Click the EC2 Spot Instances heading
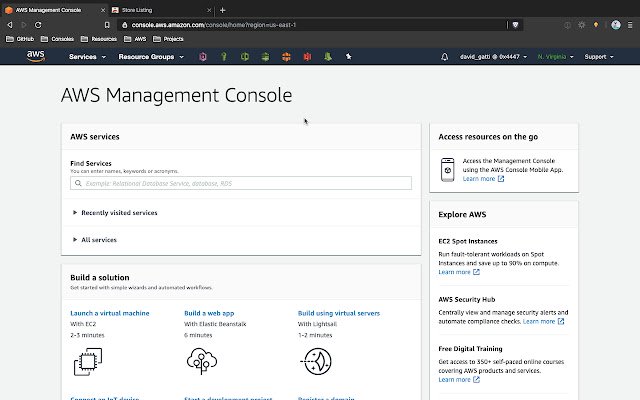Viewport: 640px width, 400px height. click(x=468, y=241)
